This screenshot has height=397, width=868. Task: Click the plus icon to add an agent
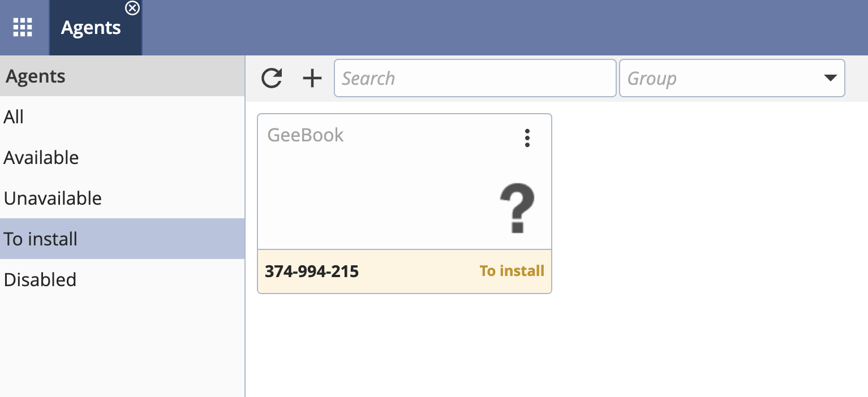[x=312, y=78]
